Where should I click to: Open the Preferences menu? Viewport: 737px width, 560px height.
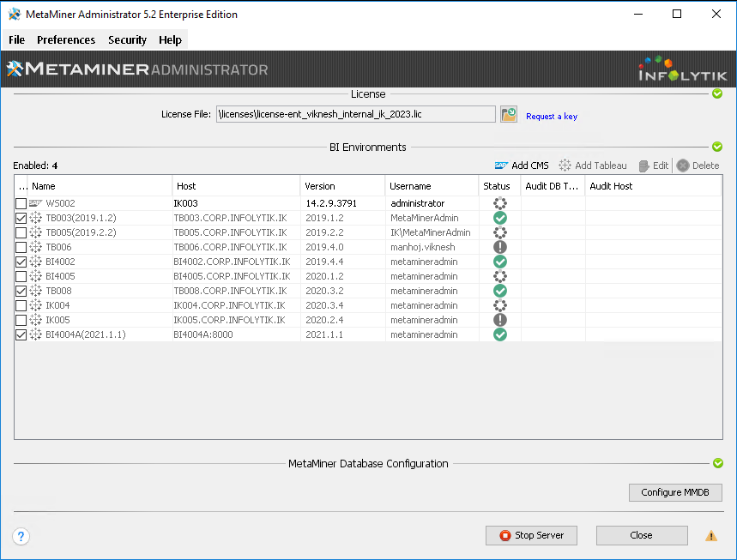pos(66,40)
